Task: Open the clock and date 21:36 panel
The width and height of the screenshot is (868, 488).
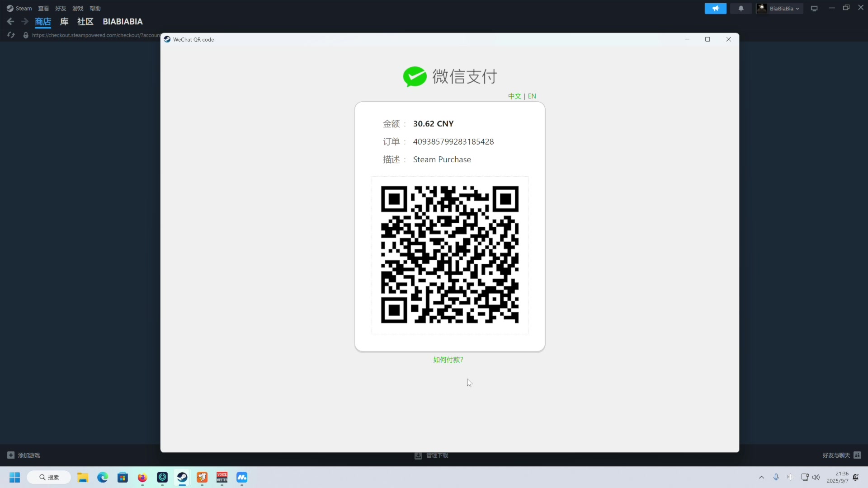Action: pyautogui.click(x=837, y=477)
